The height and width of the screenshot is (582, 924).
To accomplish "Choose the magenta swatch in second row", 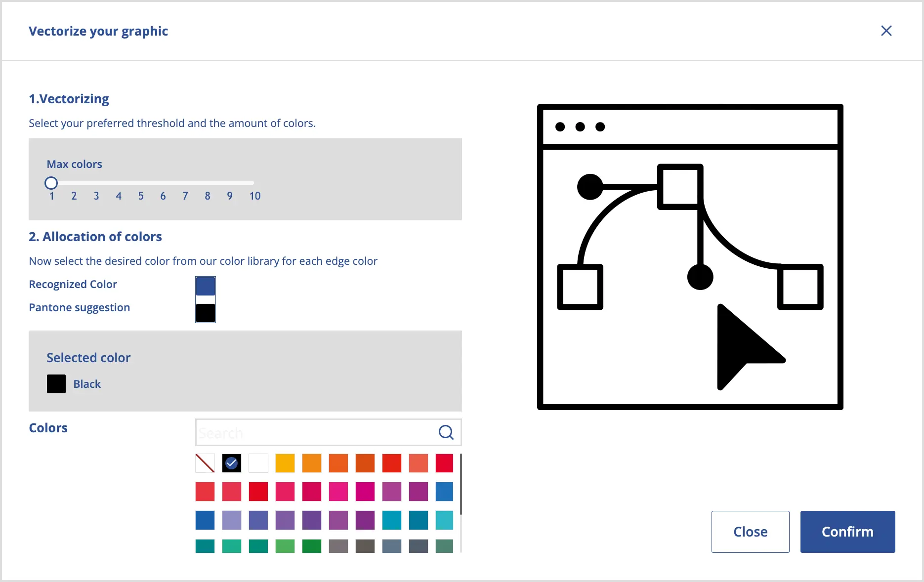I will click(x=365, y=492).
